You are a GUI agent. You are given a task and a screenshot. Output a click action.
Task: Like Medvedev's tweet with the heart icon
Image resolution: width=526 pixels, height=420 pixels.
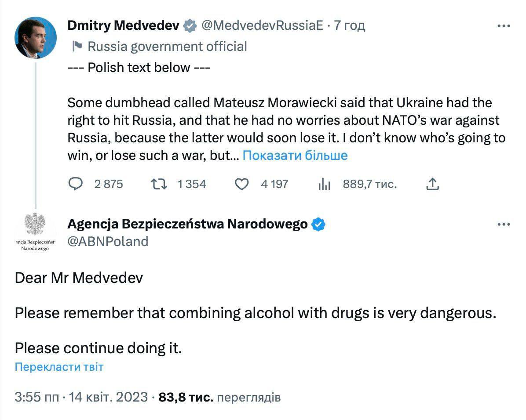tap(241, 184)
